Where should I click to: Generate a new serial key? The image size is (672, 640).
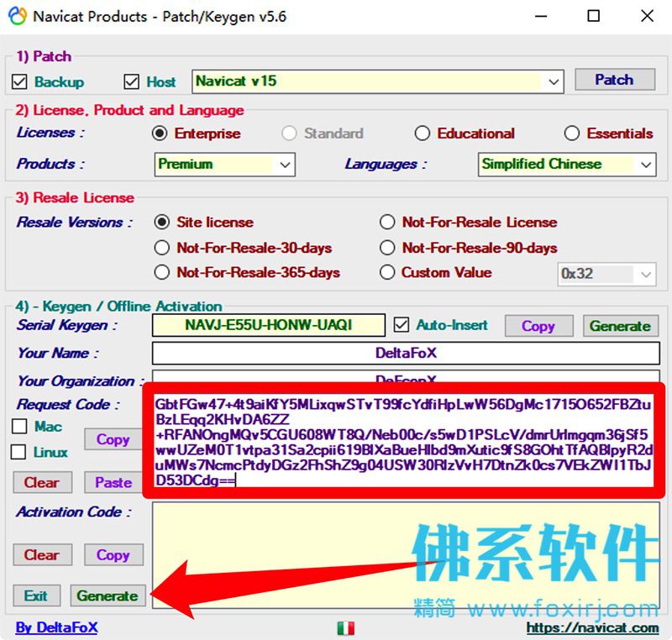620,326
